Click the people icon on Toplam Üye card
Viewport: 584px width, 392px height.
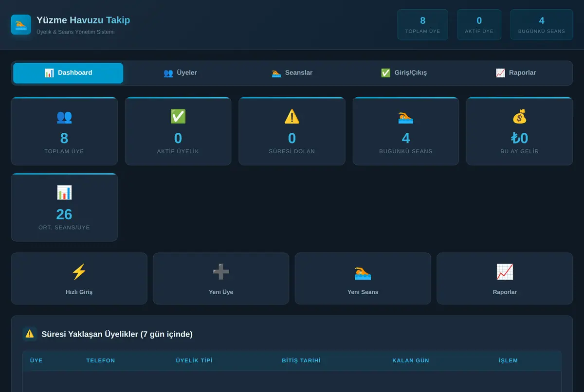pyautogui.click(x=64, y=117)
